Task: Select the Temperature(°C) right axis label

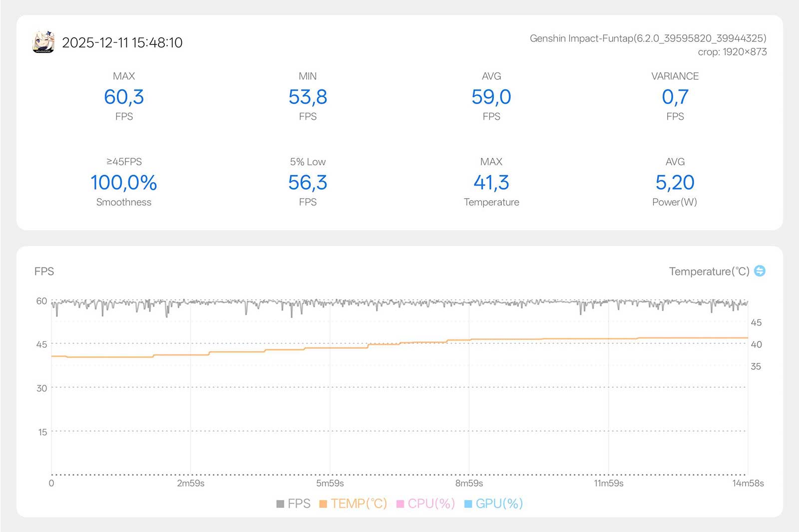Action: (x=709, y=271)
